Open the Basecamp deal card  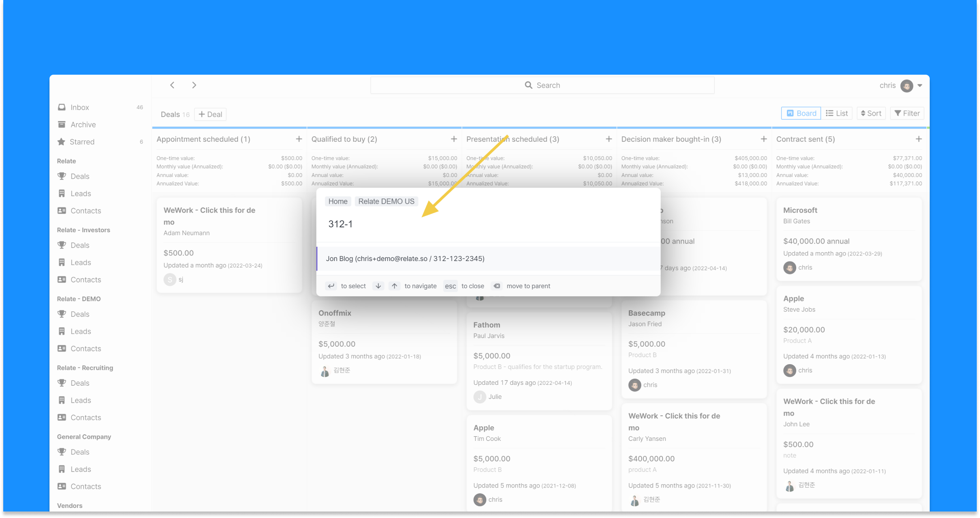[x=694, y=349]
